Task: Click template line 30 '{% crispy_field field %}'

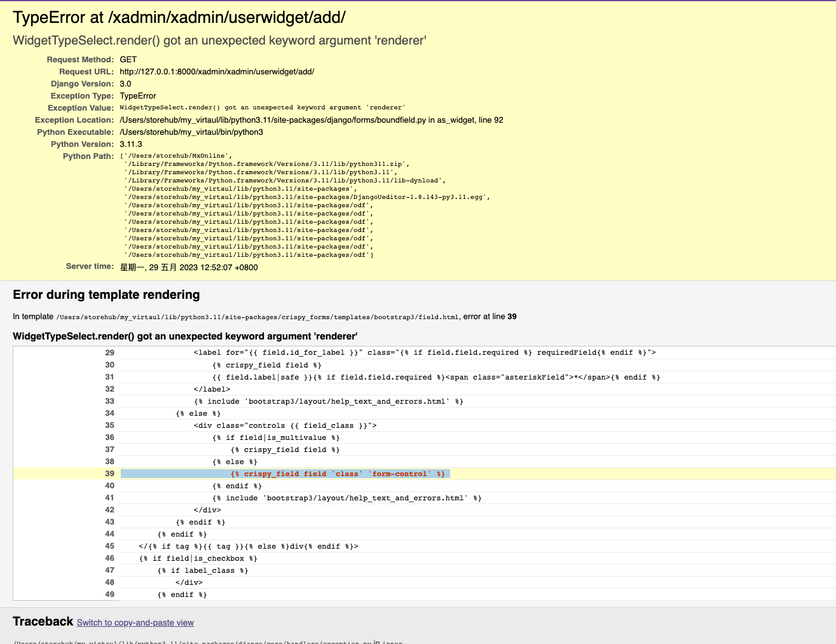Action: 267,365
